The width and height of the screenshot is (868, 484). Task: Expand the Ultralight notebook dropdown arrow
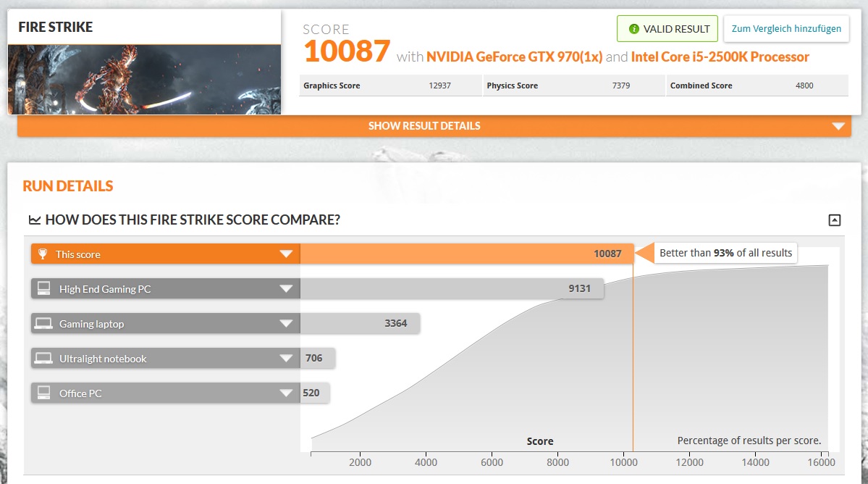[x=286, y=359]
